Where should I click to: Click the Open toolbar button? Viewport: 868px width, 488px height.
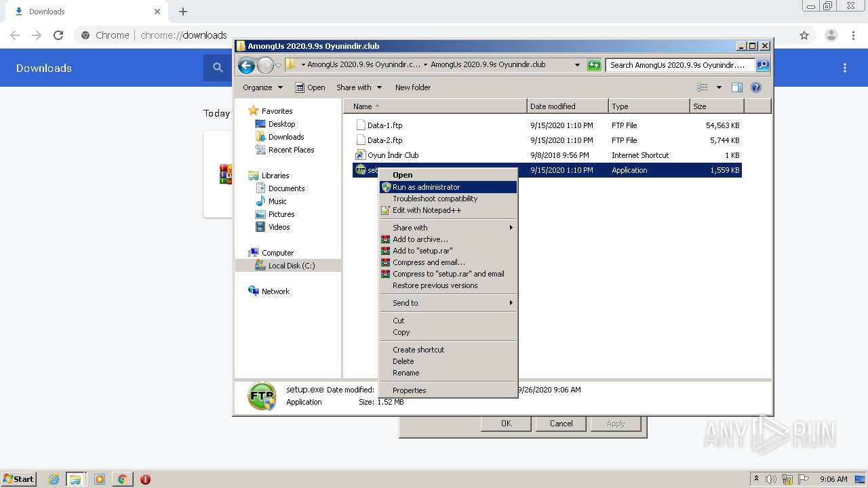310,87
